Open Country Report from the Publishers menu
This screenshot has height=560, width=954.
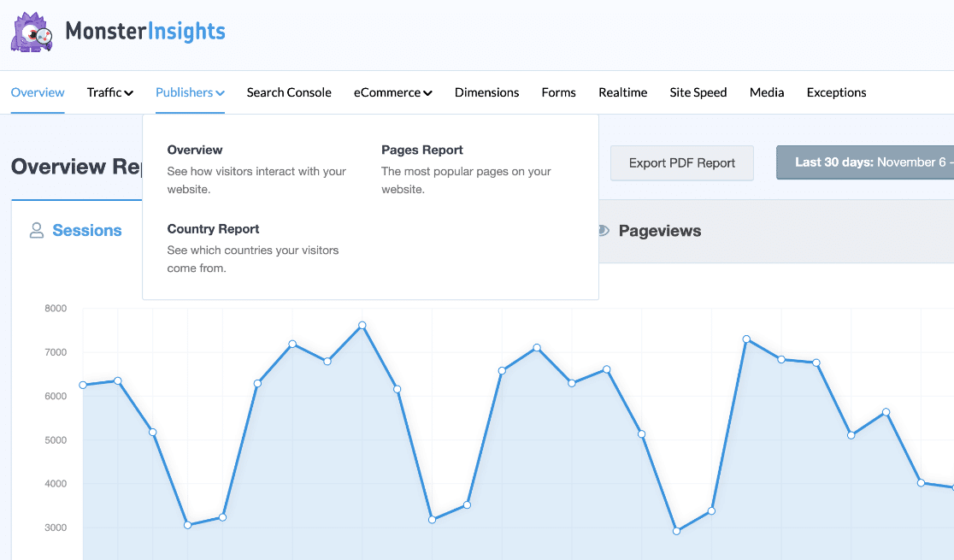pyautogui.click(x=213, y=228)
